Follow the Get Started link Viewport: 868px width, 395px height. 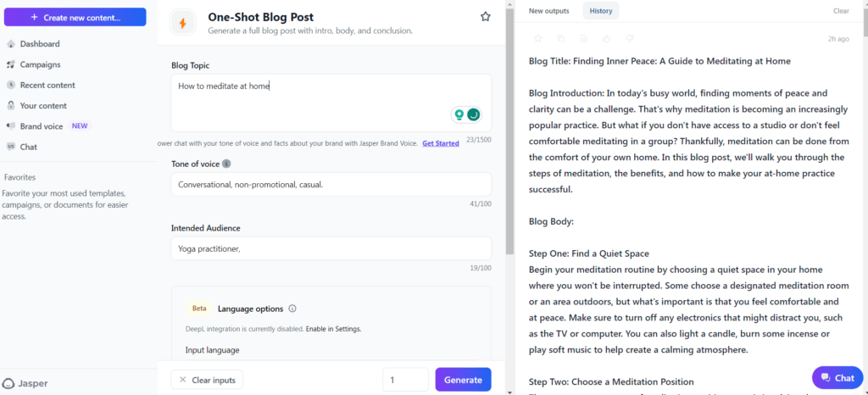click(x=441, y=143)
